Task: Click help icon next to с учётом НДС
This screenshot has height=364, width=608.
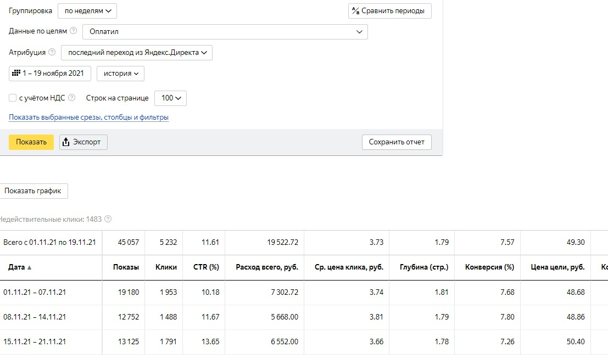Action: [71, 98]
